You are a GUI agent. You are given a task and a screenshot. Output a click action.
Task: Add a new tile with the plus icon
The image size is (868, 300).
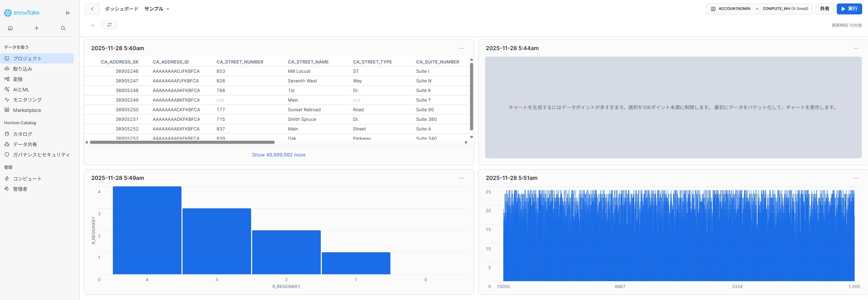pos(93,25)
